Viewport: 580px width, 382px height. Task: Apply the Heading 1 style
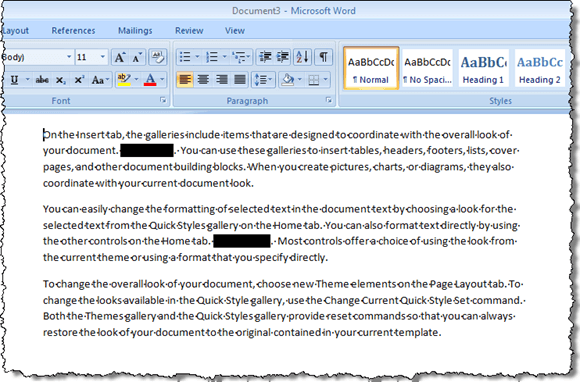[483, 68]
